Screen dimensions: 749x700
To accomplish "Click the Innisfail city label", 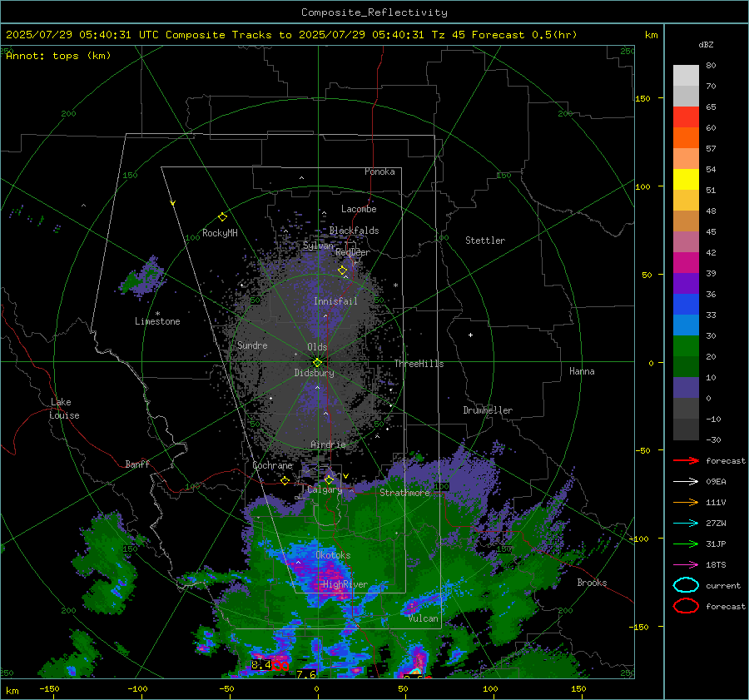I will [x=335, y=301].
